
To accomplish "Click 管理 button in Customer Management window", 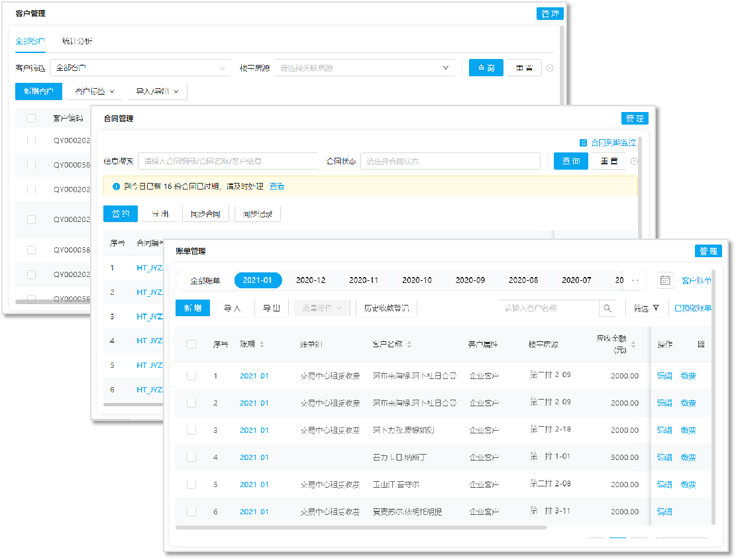I will coord(550,14).
